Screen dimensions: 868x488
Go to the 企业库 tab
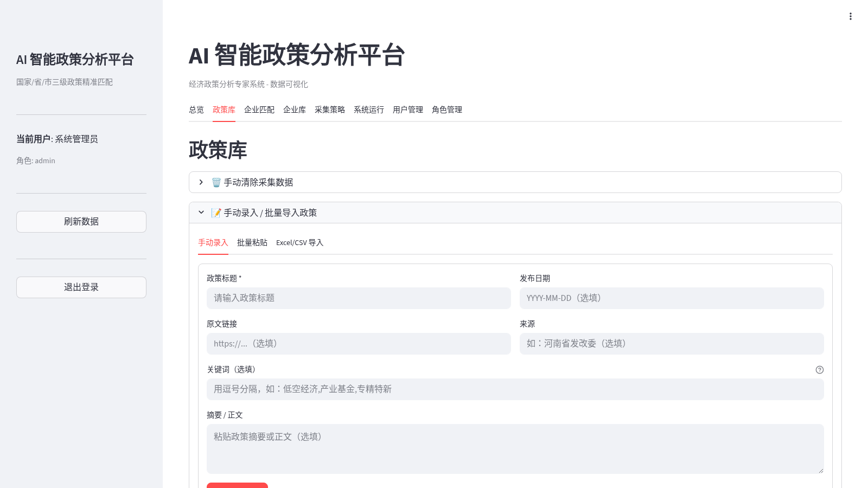[295, 110]
